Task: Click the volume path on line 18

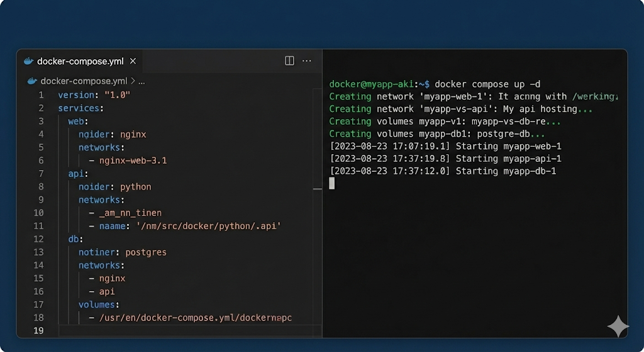Action: 196,318
